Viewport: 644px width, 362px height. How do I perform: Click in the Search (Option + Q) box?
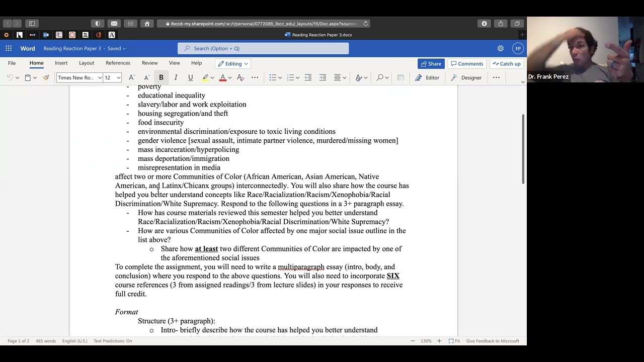263,48
